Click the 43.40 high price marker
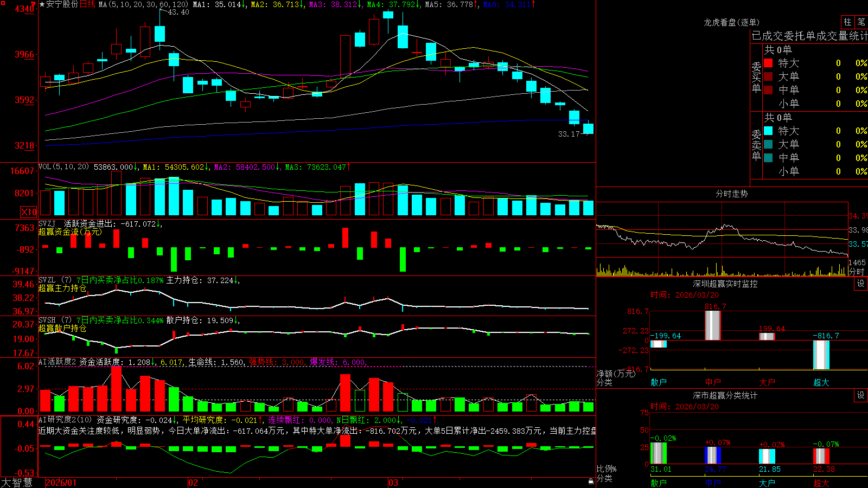Screen dimensions: 868x488 click(x=178, y=12)
